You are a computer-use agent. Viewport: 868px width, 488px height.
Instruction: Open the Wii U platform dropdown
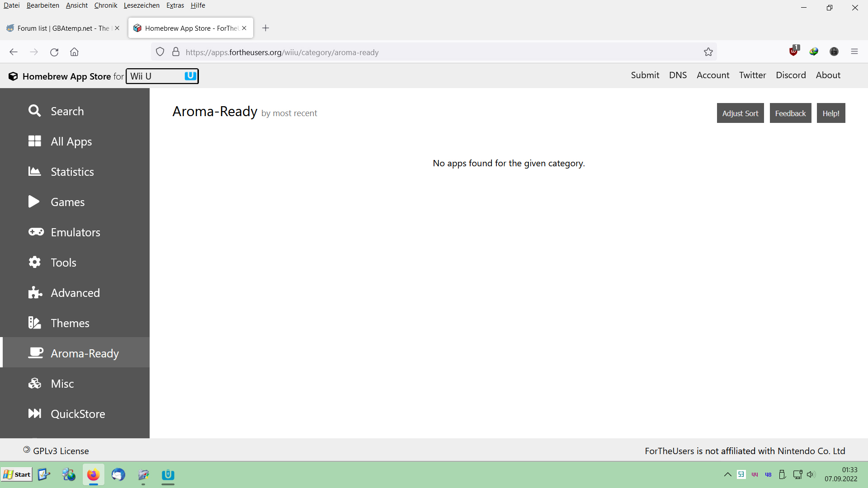(162, 76)
